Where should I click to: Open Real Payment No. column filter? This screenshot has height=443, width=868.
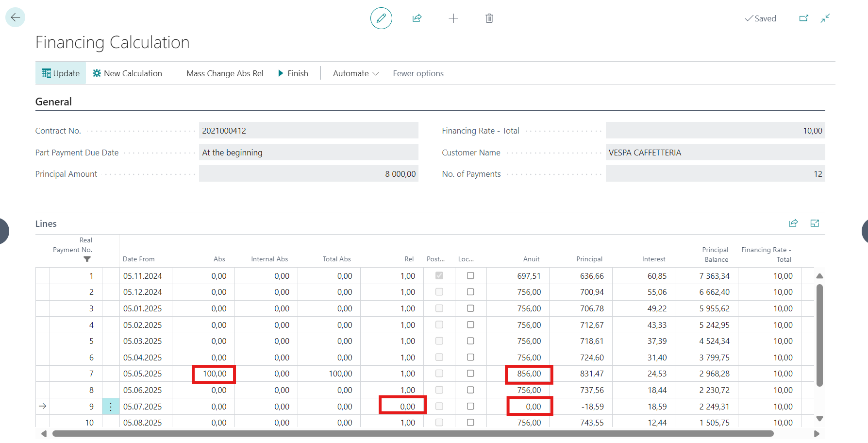pos(87,259)
